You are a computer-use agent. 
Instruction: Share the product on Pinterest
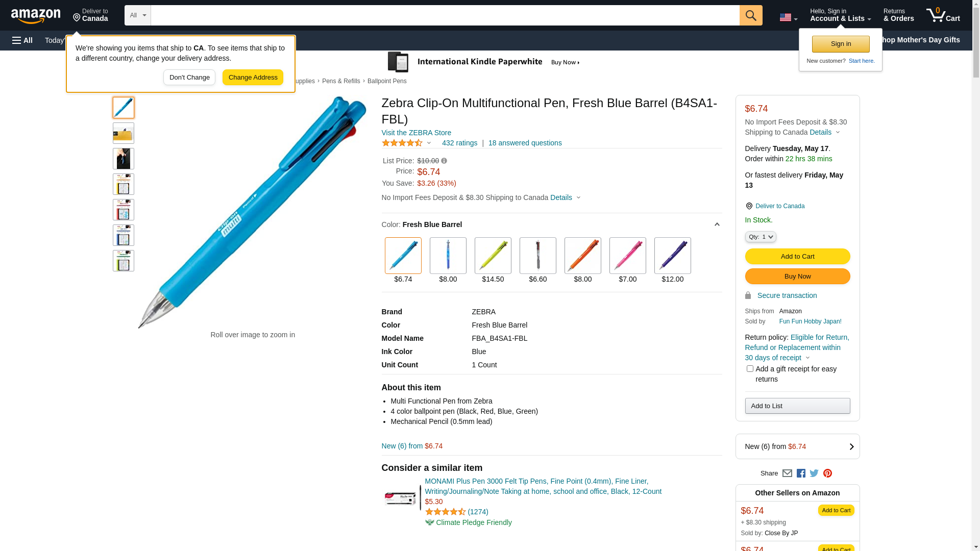pyautogui.click(x=827, y=473)
